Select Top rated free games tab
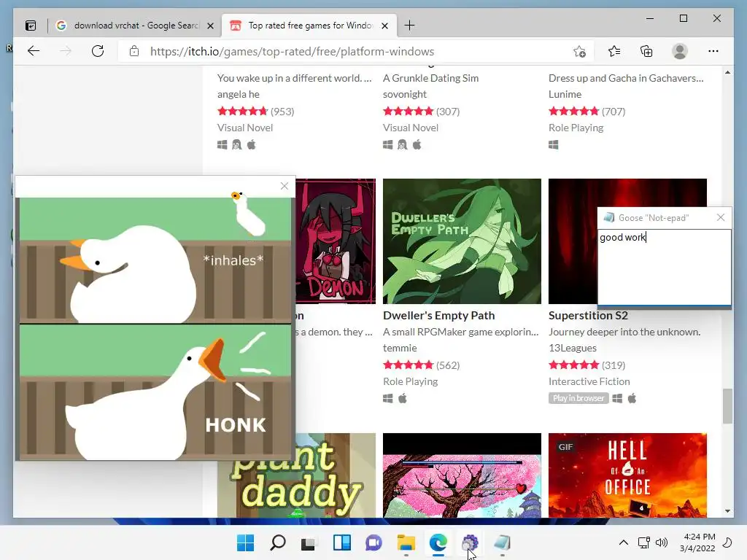 click(309, 26)
